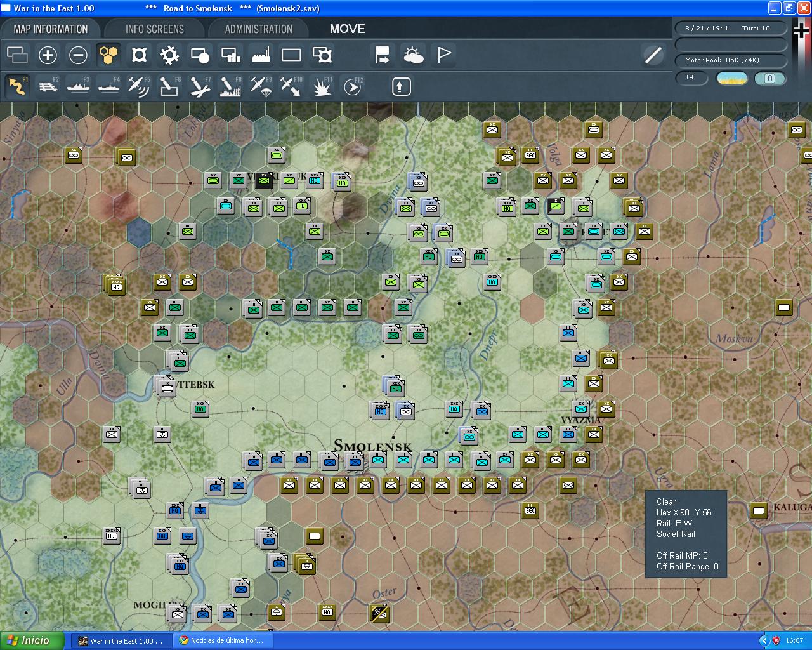This screenshot has width=812, height=650.
Task: Select the F4 ship mode
Action: pos(108,86)
